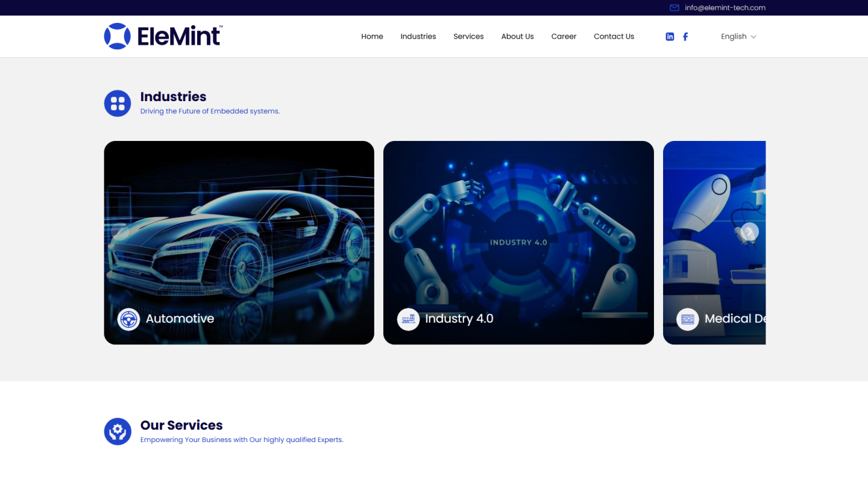
Task: Click the Contact Us link
Action: (614, 37)
